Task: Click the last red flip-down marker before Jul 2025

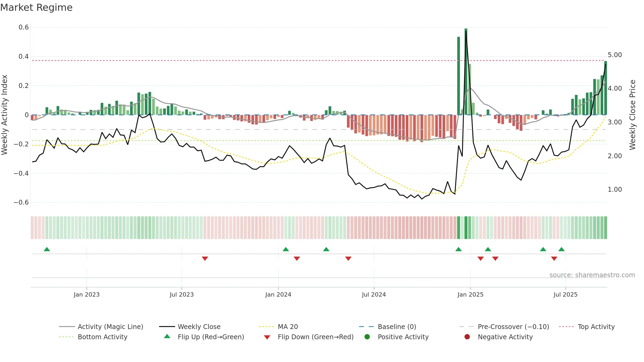Action: point(554,258)
